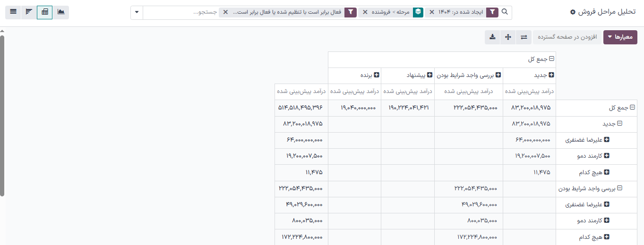Select the pivot table view icon
This screenshot has height=245, width=644.
pos(45,12)
